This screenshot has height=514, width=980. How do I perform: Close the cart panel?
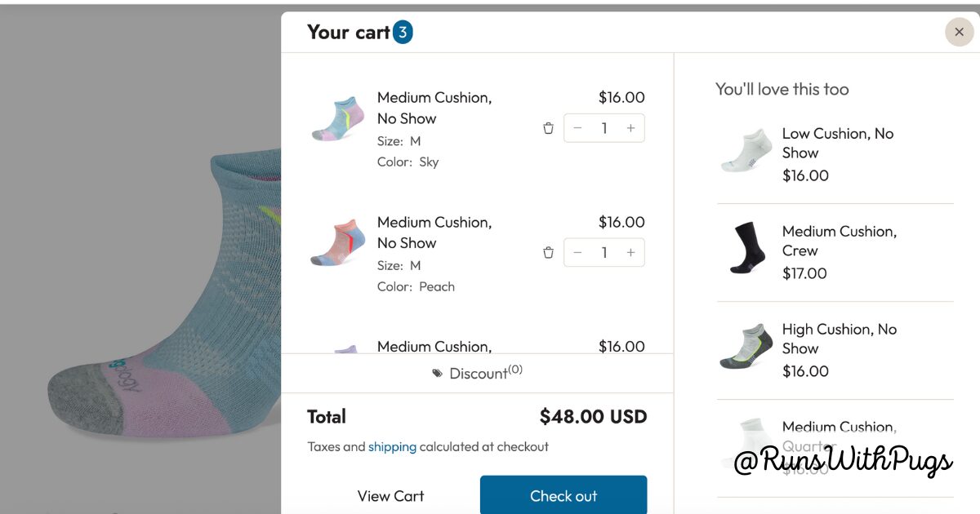[x=959, y=32]
